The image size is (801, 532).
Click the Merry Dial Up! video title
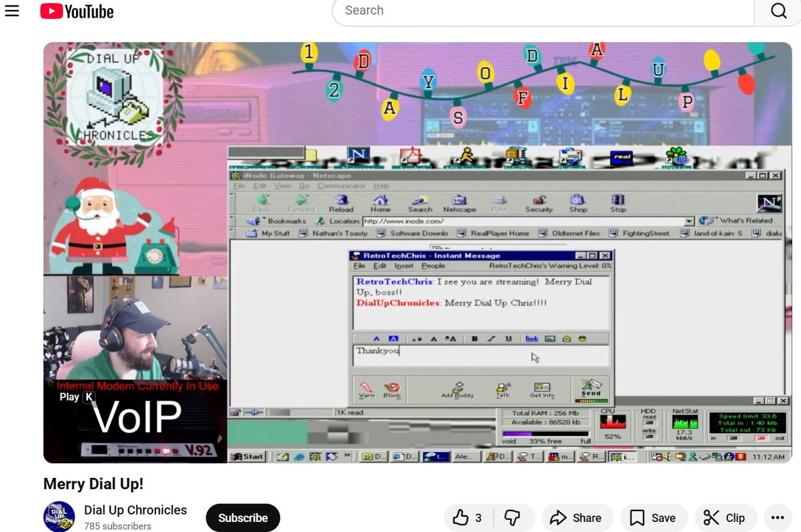[x=93, y=483]
